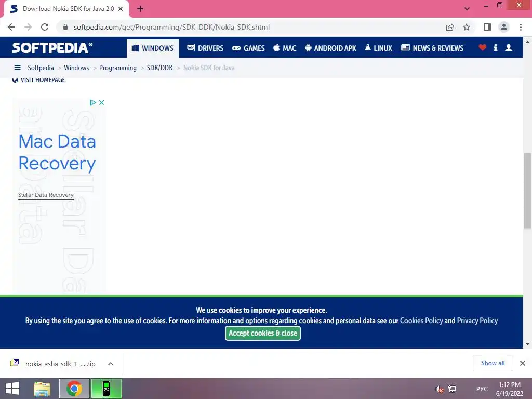
Task: Open the Privacy Policy link
Action: [x=477, y=321]
